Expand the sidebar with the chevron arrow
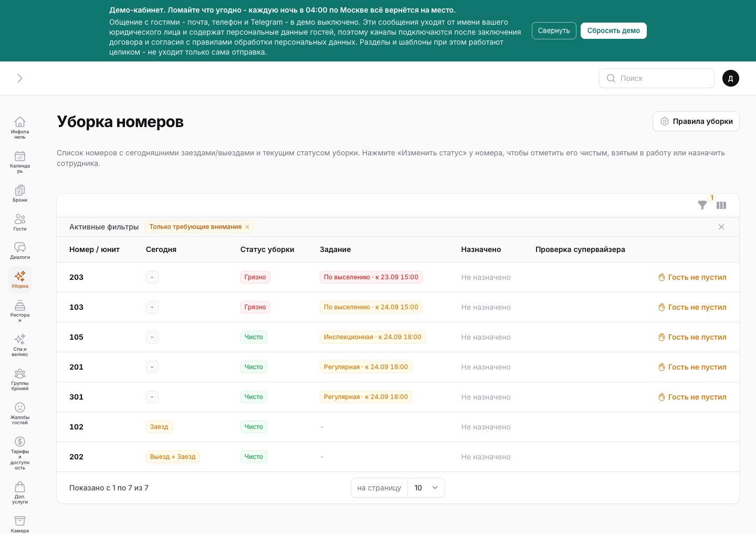The height and width of the screenshot is (534, 756). click(x=20, y=78)
